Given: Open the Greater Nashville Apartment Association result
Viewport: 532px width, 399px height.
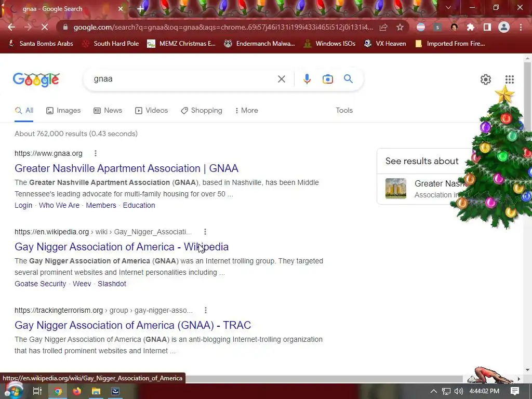Looking at the screenshot, I should click(126, 168).
